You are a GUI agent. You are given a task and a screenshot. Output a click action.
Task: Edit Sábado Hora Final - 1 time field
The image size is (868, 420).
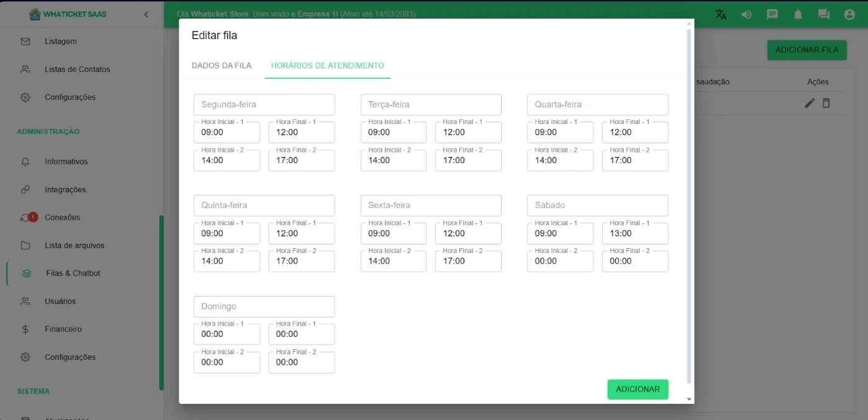point(635,234)
